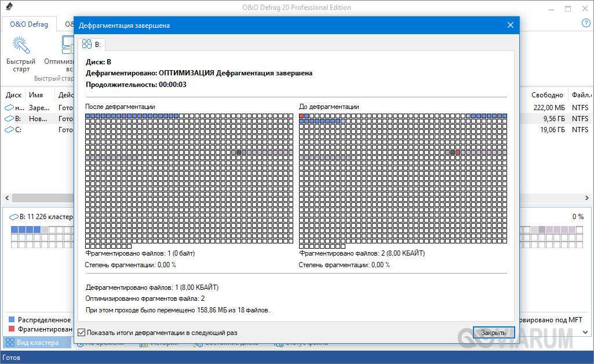The height and width of the screenshot is (364, 594).
Task: Click the Быстрый старт wand icon
Action: point(21,45)
